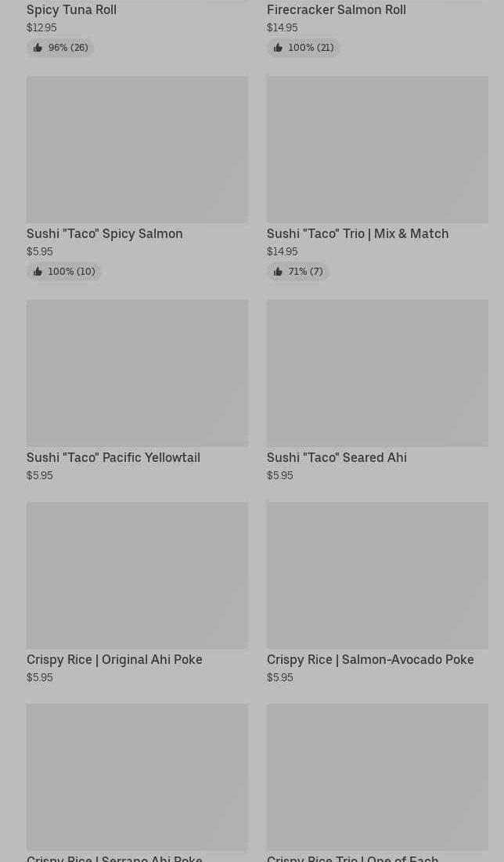Screen dimensions: 504x862
Task: Open Crispy Rice Original Ahi Poke image
Action: pos(138,575)
